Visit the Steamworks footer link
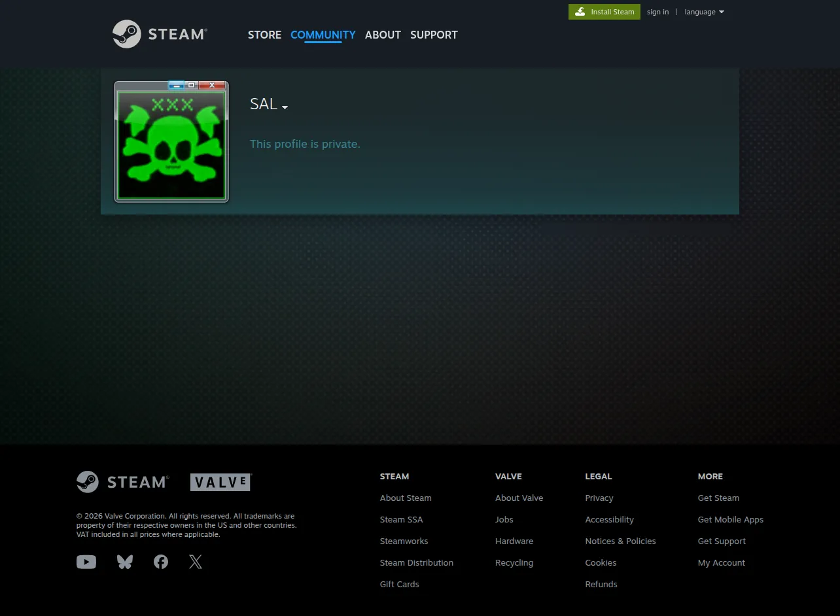Image resolution: width=840 pixels, height=616 pixels. (x=404, y=541)
